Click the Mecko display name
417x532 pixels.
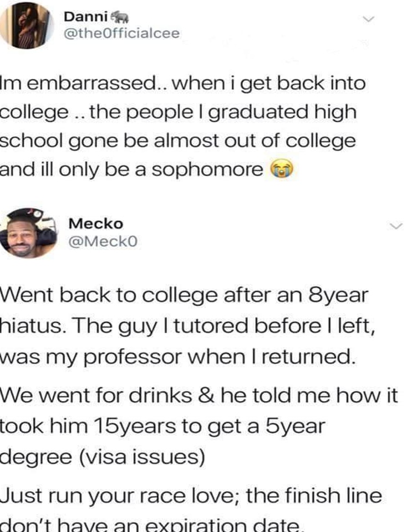[x=95, y=224]
